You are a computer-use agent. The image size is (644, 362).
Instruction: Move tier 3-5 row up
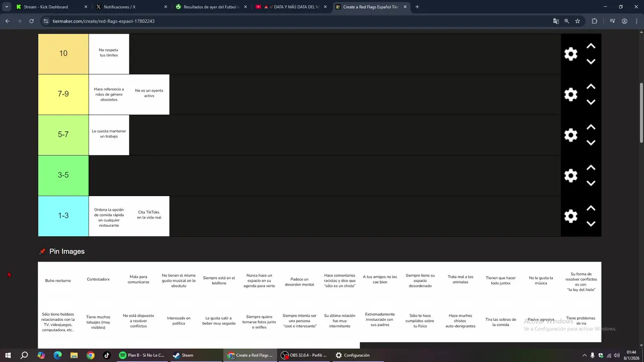(591, 168)
